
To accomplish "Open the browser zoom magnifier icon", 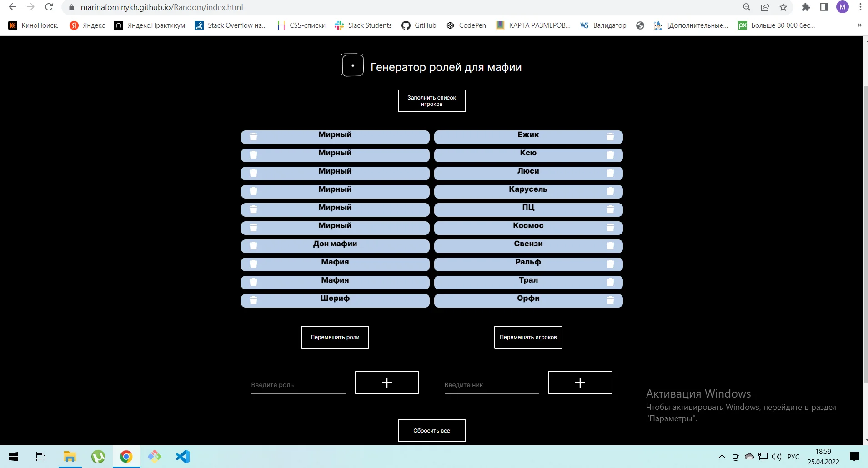I will point(747,7).
